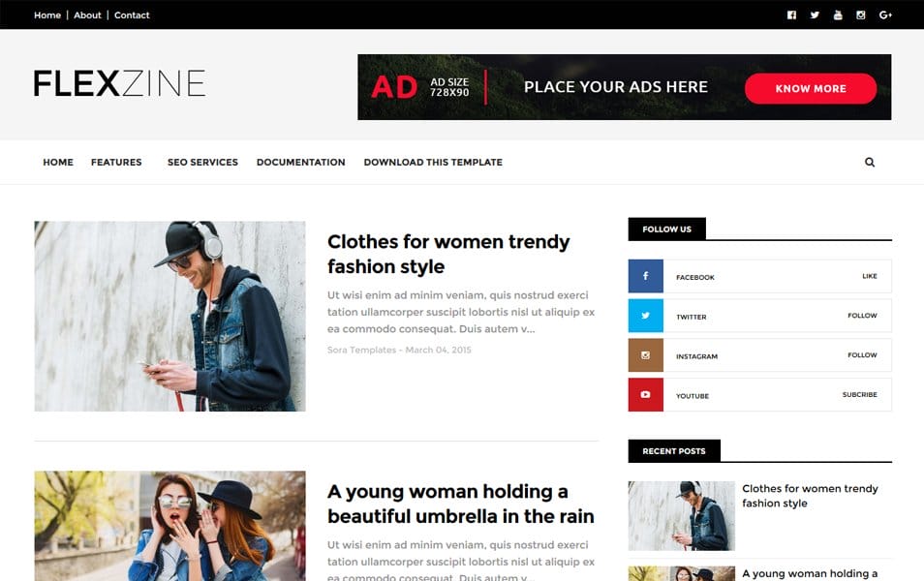Select the Instagram icon in Follow Us panel

pos(645,355)
